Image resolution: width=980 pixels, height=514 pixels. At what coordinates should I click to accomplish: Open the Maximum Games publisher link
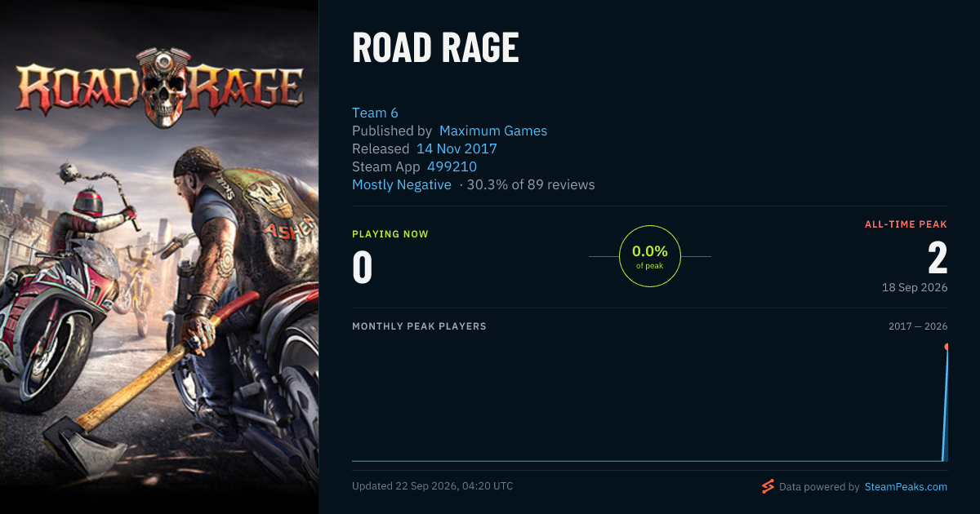[x=493, y=131]
